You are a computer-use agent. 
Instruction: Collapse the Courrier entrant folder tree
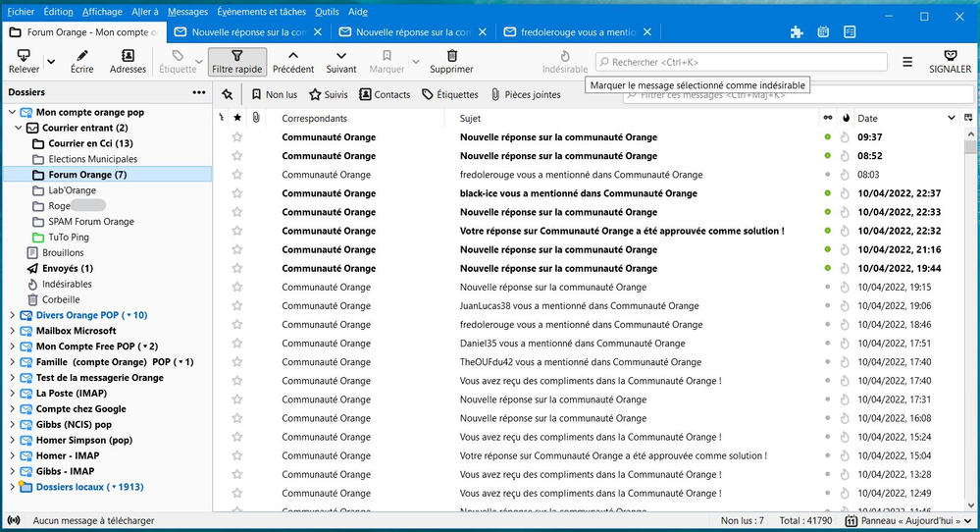tap(19, 128)
